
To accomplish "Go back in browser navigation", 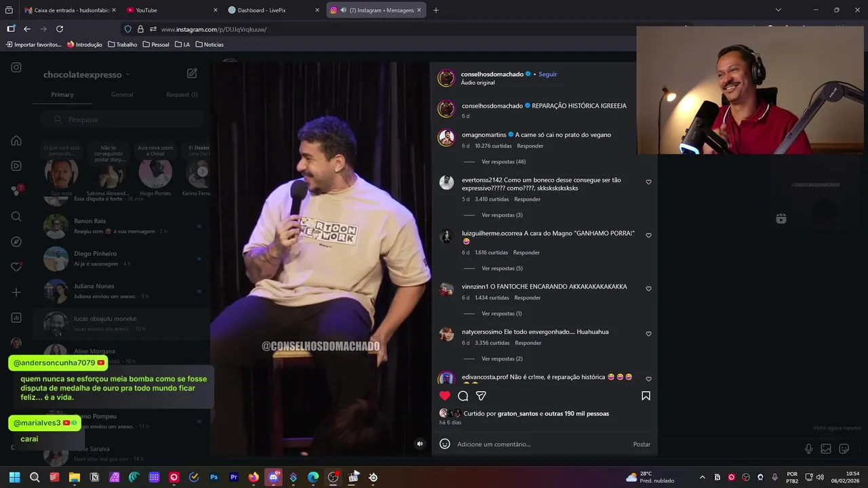I will pyautogui.click(x=27, y=29).
